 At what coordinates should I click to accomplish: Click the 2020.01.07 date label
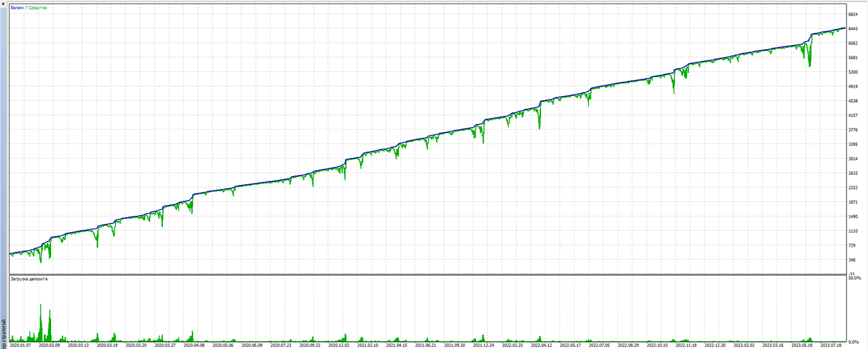pos(21,345)
